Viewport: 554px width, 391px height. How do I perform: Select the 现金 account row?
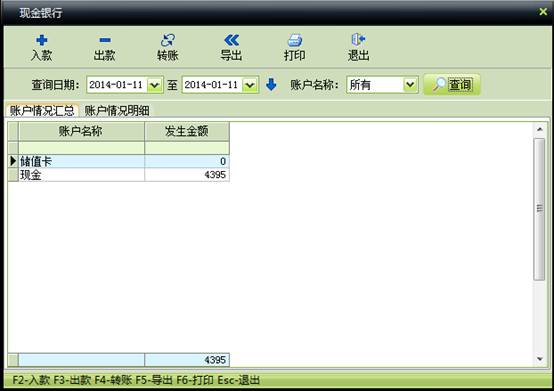pos(119,175)
